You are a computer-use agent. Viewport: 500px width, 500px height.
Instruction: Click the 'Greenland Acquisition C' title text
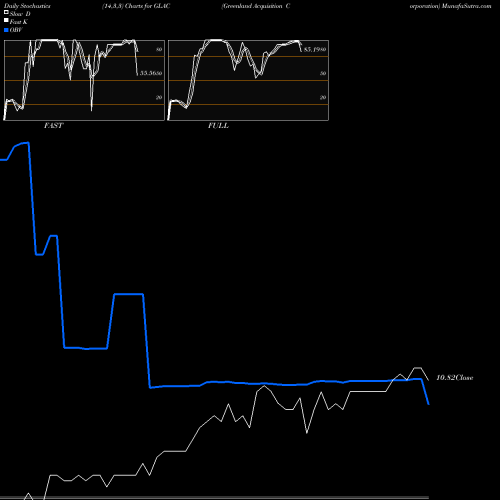tap(256, 6)
